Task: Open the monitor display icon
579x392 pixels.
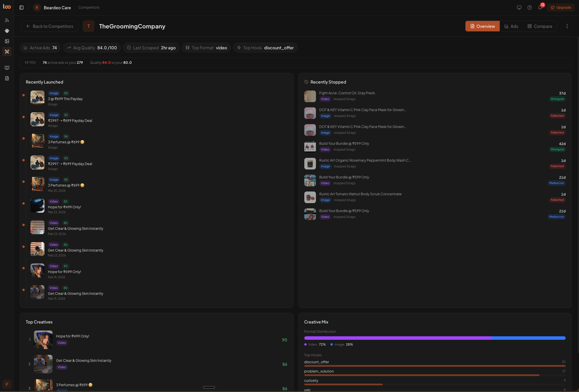Action: (x=519, y=8)
